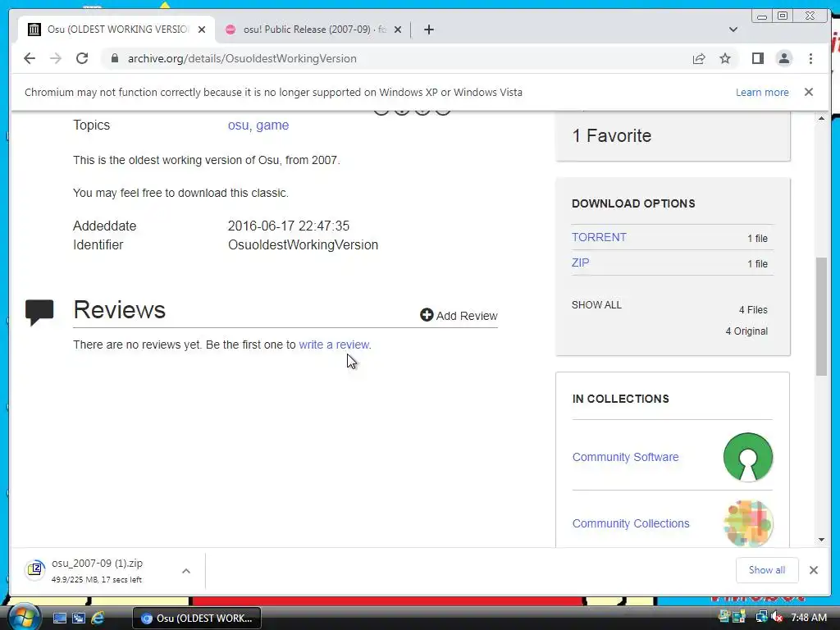
Task: Click the page's vertical scrollbar thumb
Action: pos(821,317)
